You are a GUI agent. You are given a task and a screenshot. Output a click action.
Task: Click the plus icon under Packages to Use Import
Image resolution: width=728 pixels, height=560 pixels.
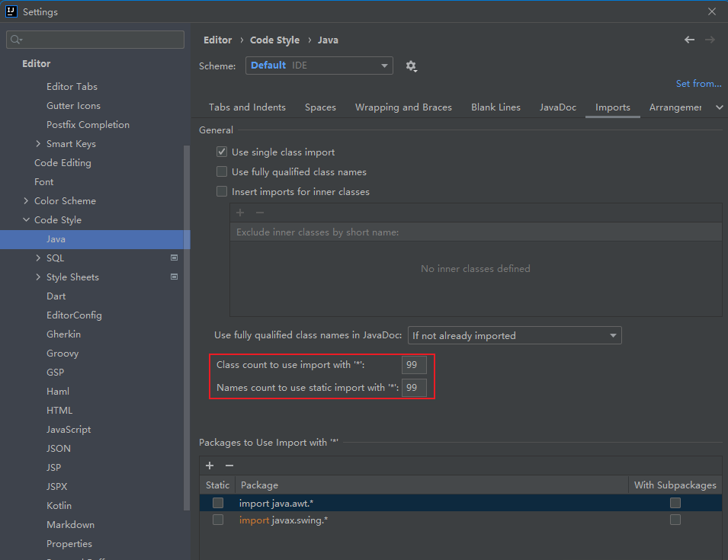click(x=210, y=466)
